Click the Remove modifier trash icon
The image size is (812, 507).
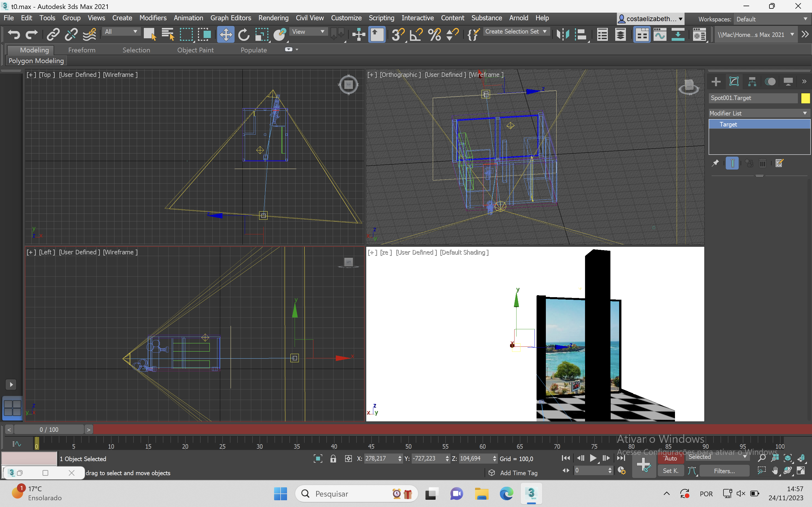pos(762,163)
